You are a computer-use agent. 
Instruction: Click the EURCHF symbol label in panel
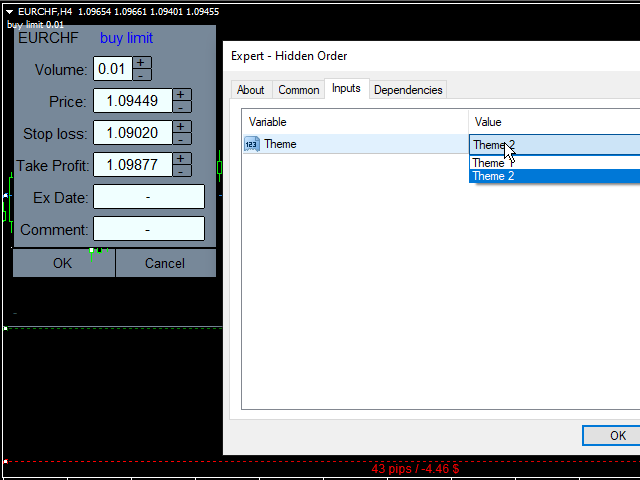[48, 38]
